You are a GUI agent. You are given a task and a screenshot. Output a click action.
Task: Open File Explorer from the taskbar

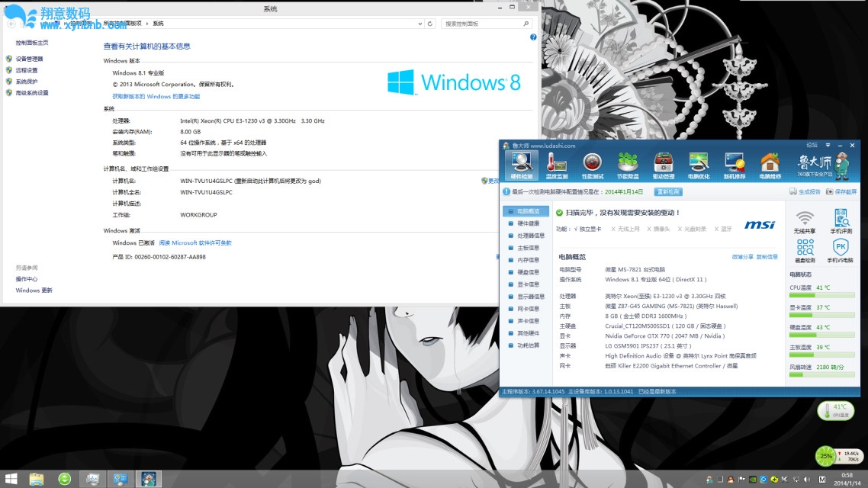(x=37, y=479)
